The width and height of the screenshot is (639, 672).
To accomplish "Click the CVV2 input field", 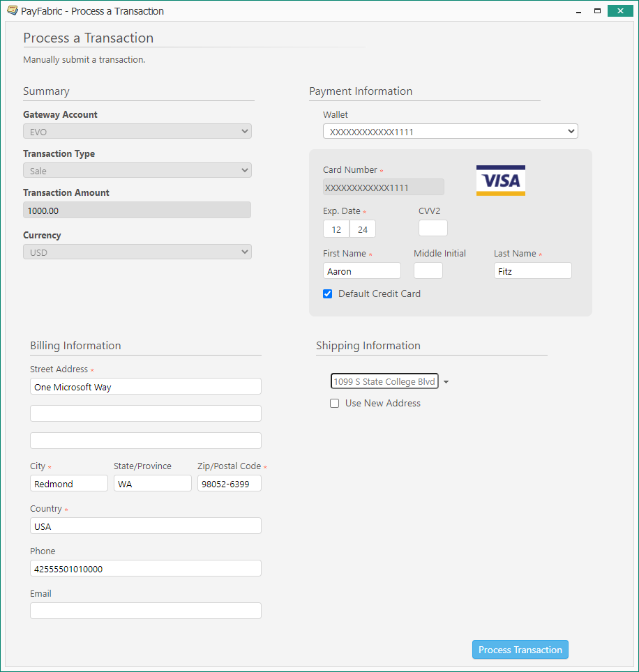I will (x=433, y=229).
